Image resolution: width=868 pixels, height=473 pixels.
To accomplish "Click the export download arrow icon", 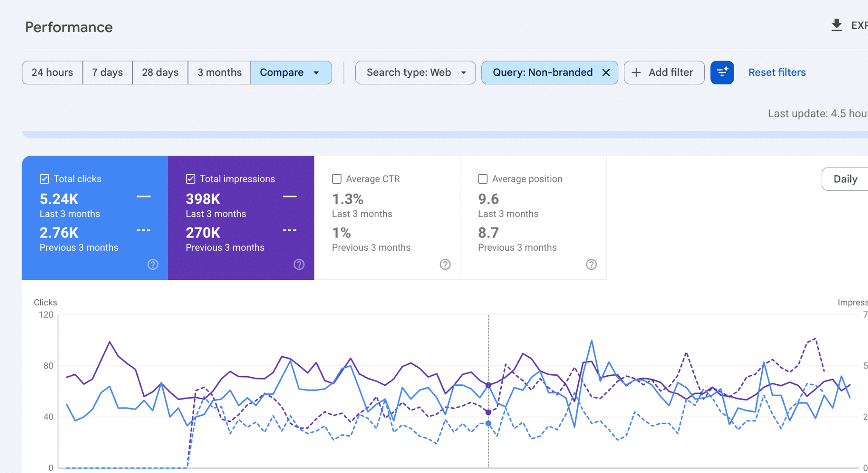I will click(836, 25).
